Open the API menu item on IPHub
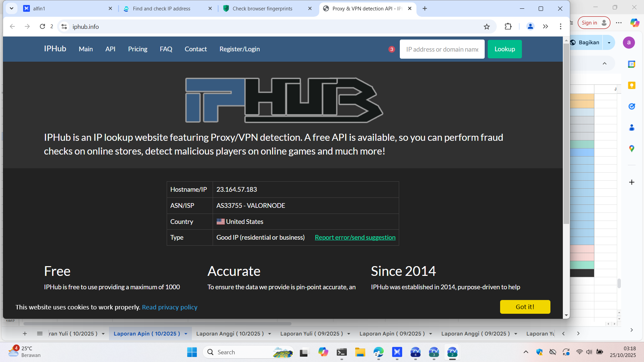This screenshot has height=362, width=644. [110, 49]
